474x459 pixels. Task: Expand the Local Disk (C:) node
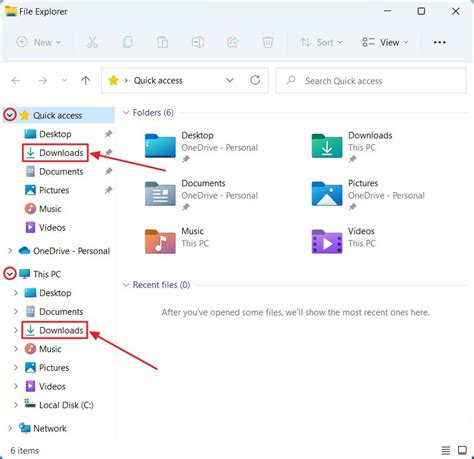tap(16, 405)
